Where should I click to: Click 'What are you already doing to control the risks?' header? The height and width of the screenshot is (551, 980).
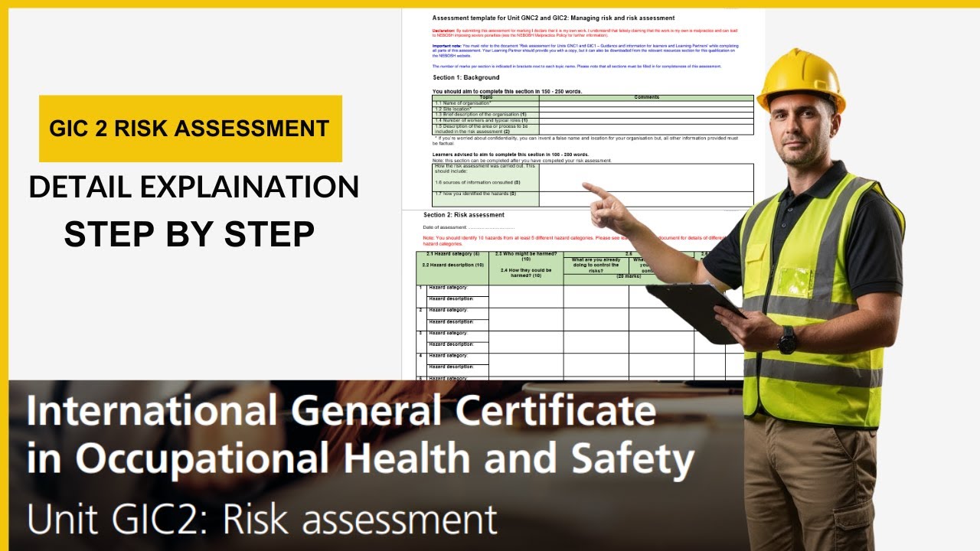coord(596,266)
